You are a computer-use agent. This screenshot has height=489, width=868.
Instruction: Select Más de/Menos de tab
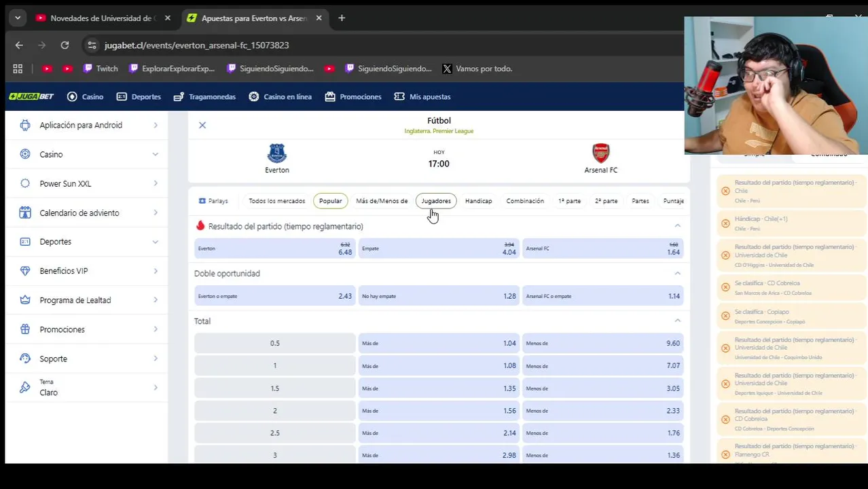click(x=382, y=201)
